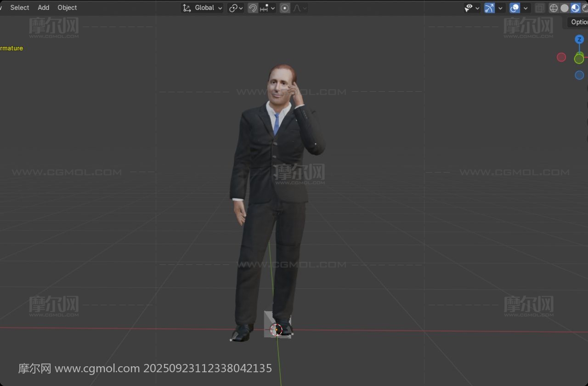Screen dimensions: 588x386
Task: Open the pivot point dropdown
Action: coord(236,8)
